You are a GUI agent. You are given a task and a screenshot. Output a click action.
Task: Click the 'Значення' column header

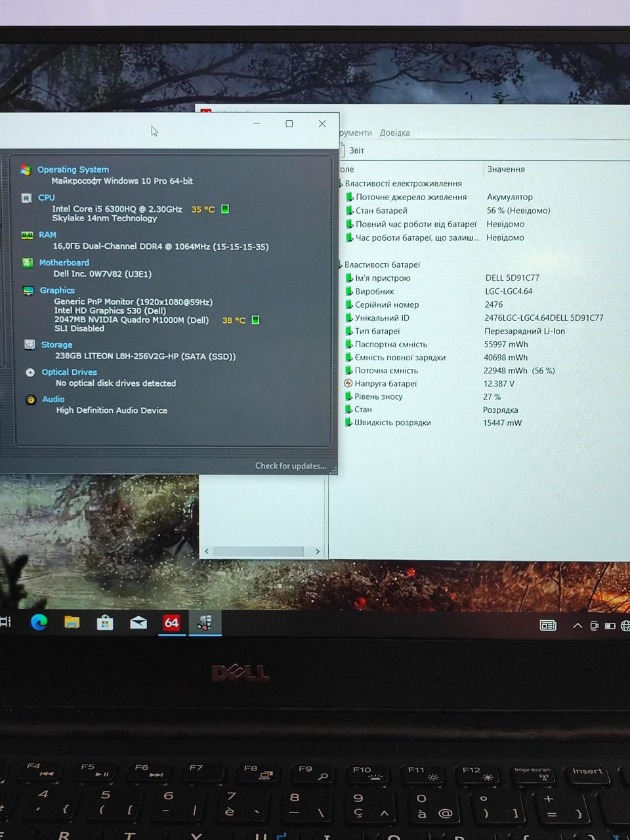click(x=506, y=169)
